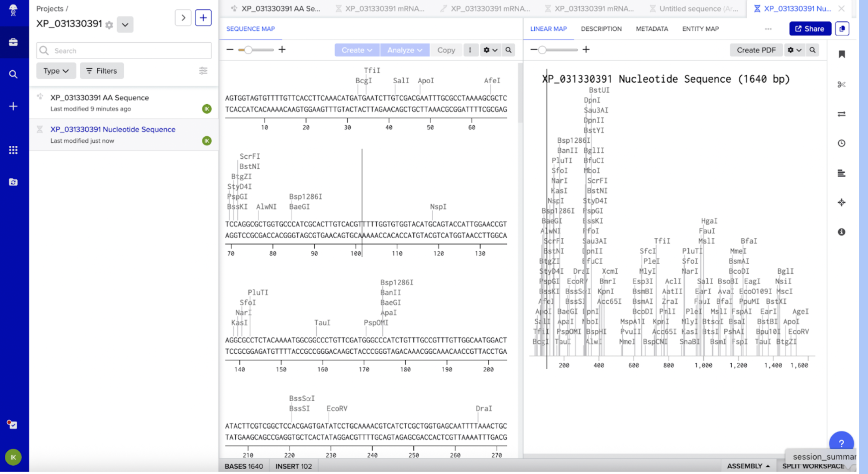This screenshot has width=868, height=474.
Task: Expand the Type filter dropdown
Action: pyautogui.click(x=56, y=71)
